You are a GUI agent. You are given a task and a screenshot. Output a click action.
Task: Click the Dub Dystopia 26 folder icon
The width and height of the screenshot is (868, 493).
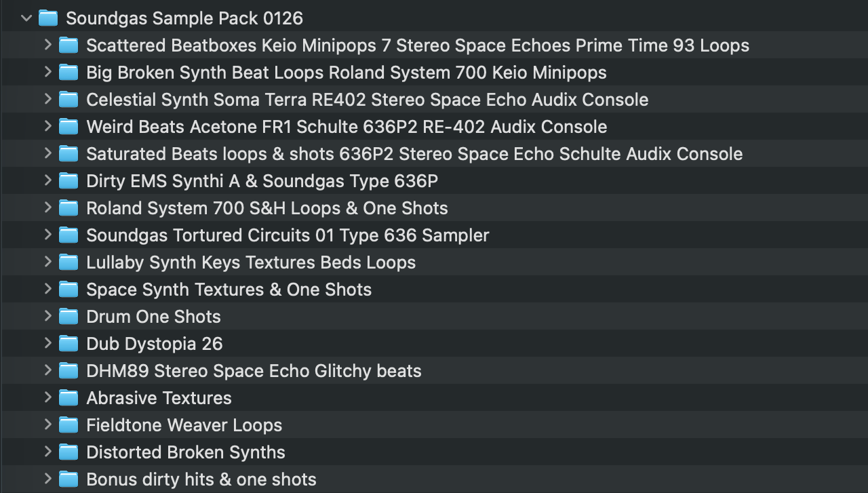coord(68,344)
